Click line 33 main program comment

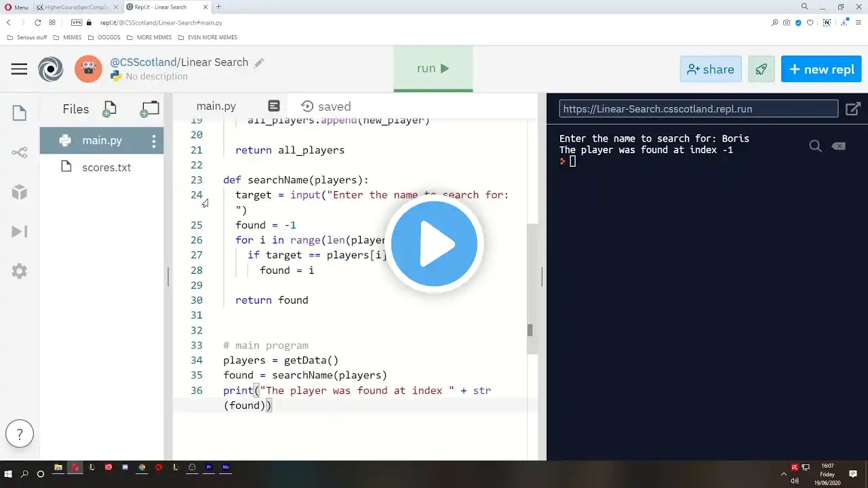pos(266,345)
